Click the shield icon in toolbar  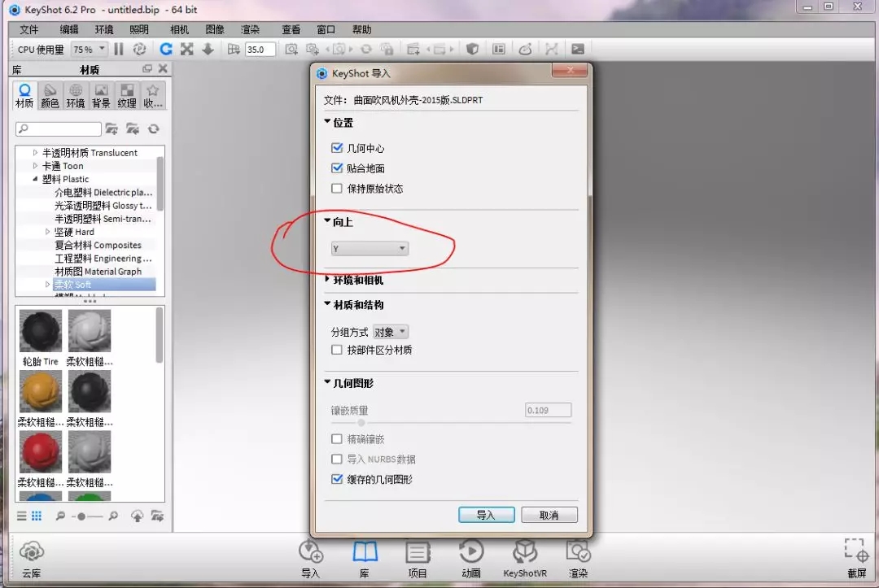(x=473, y=50)
